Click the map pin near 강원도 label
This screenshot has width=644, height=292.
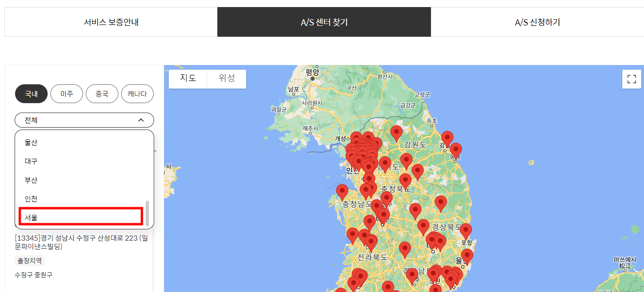tap(396, 133)
